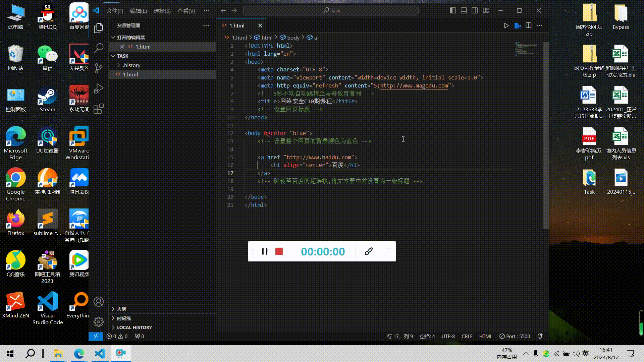
Task: Toggle the bottom panel layout icon
Action: coord(464,11)
